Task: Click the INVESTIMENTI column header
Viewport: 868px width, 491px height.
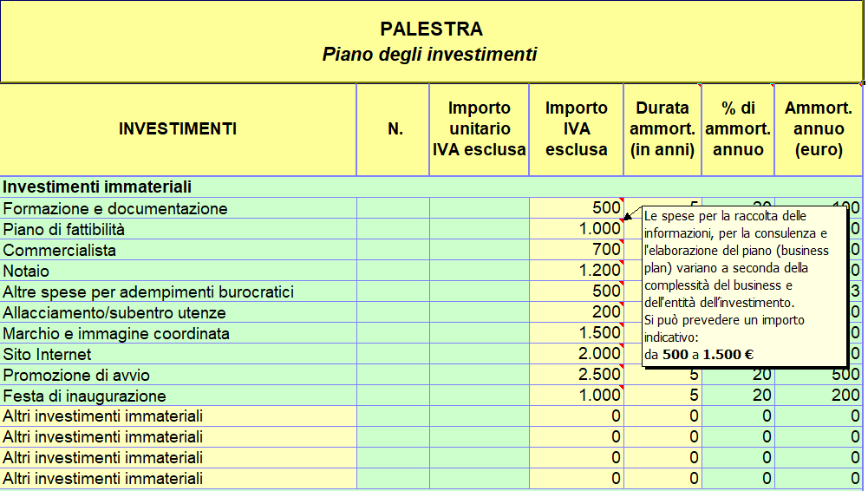Action: point(178,129)
